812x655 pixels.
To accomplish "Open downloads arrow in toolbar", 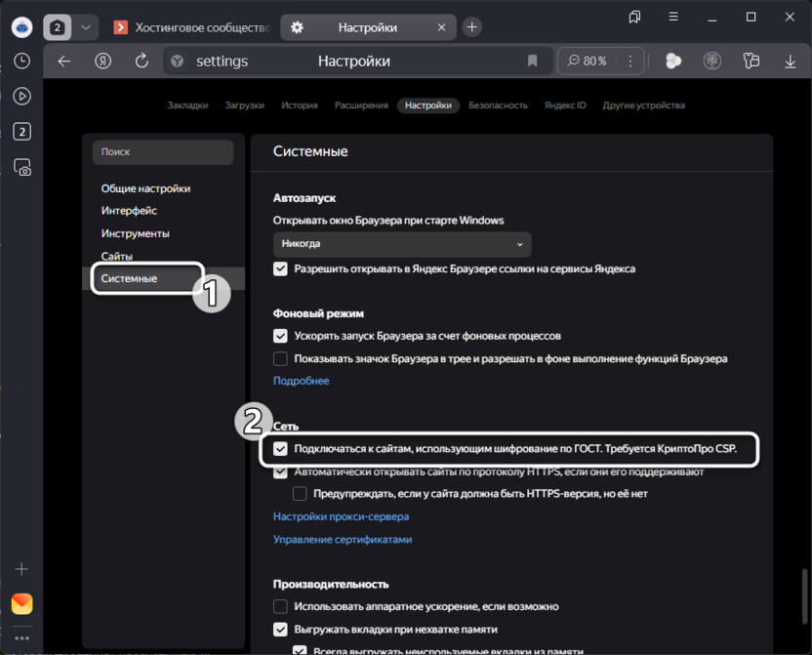I will click(x=790, y=61).
